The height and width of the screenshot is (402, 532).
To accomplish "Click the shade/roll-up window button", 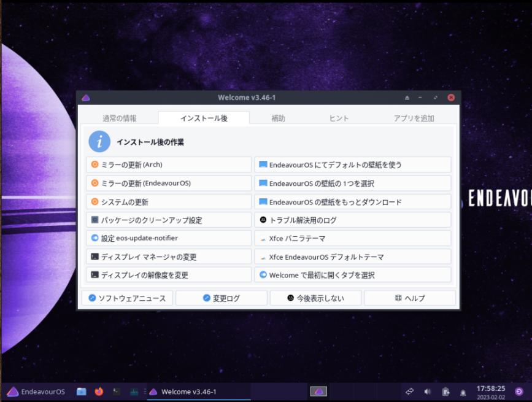I will (x=407, y=98).
